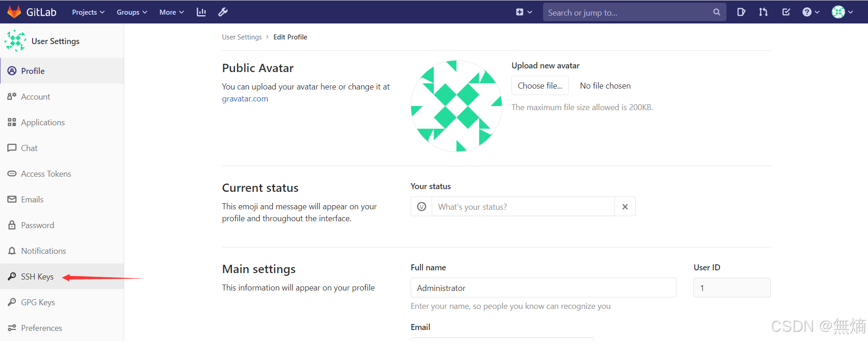Click the Full name field
This screenshot has height=341, width=868.
click(x=544, y=288)
